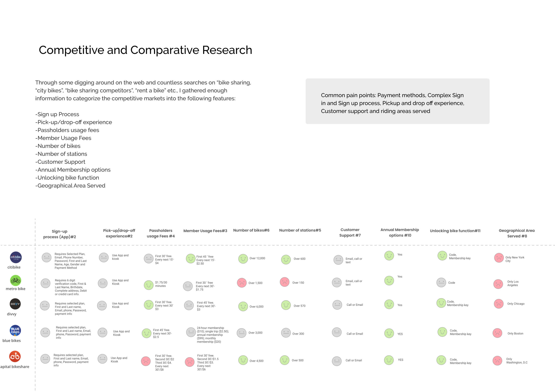Click the green smiley beside Over 12,000
The width and height of the screenshot is (555, 392).
pos(243,259)
